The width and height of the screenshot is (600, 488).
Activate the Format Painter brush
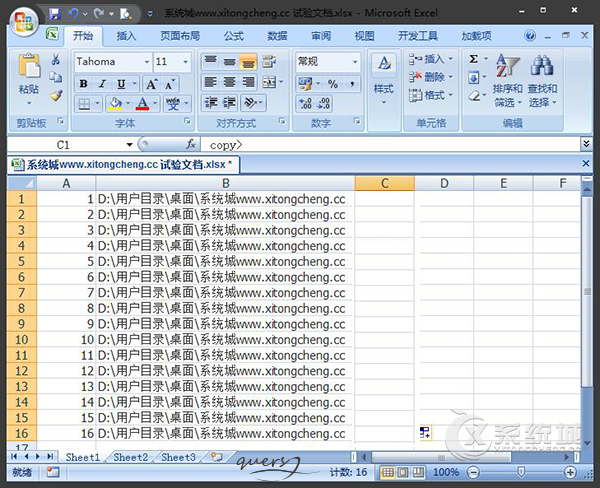(56, 95)
